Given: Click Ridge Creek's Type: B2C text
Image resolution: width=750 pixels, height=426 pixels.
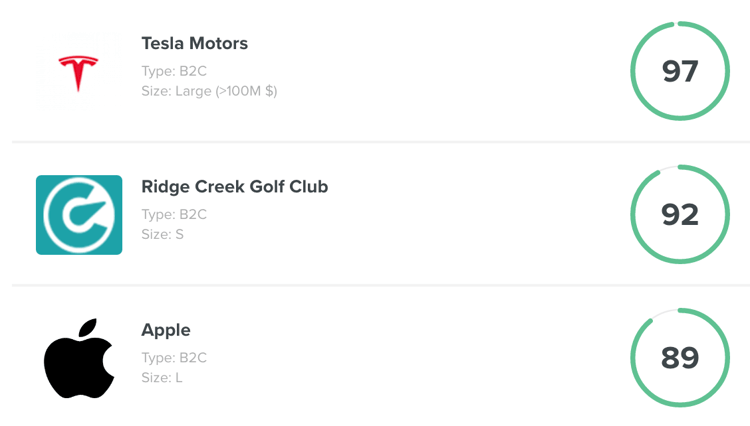Looking at the screenshot, I should pyautogui.click(x=174, y=214).
